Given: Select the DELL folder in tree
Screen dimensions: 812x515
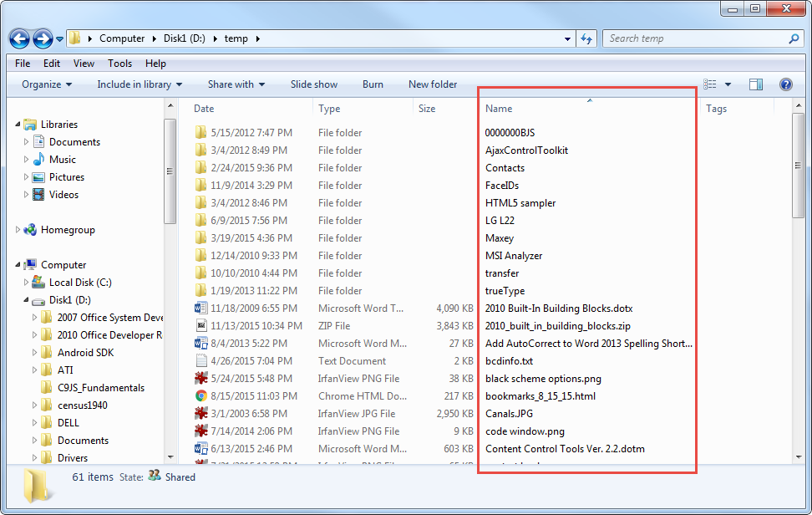Looking at the screenshot, I should coord(69,423).
